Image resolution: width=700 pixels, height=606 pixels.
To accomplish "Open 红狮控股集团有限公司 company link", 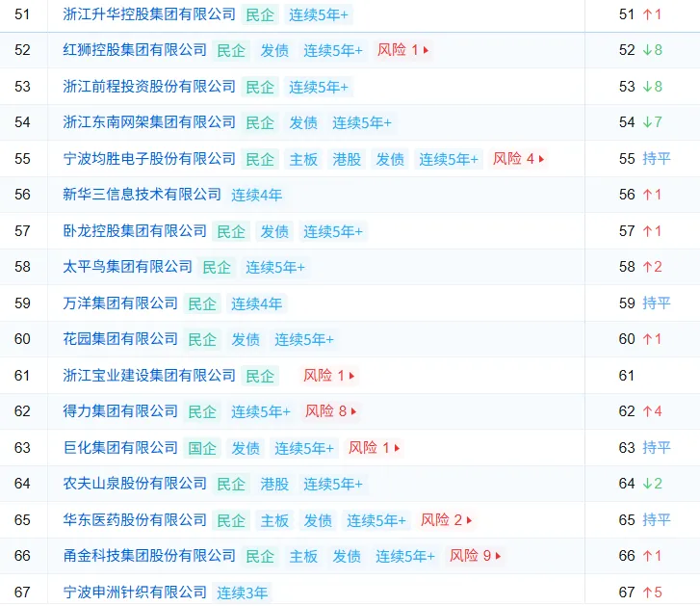I will pos(135,49).
